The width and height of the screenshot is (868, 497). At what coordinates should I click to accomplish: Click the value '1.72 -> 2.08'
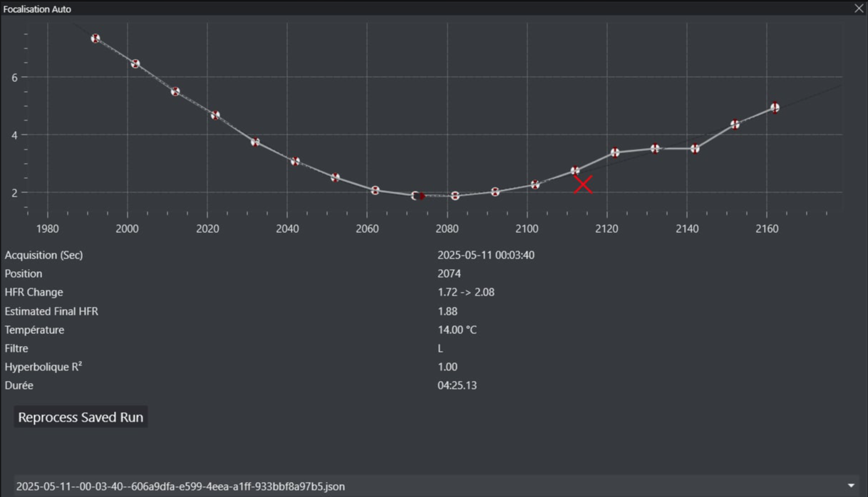(x=466, y=292)
